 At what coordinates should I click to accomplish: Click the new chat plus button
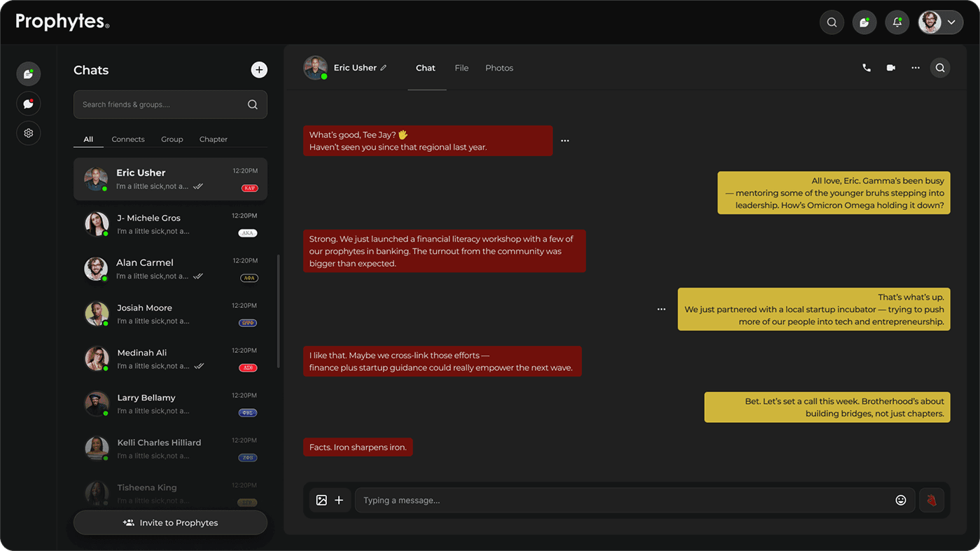pyautogui.click(x=259, y=70)
